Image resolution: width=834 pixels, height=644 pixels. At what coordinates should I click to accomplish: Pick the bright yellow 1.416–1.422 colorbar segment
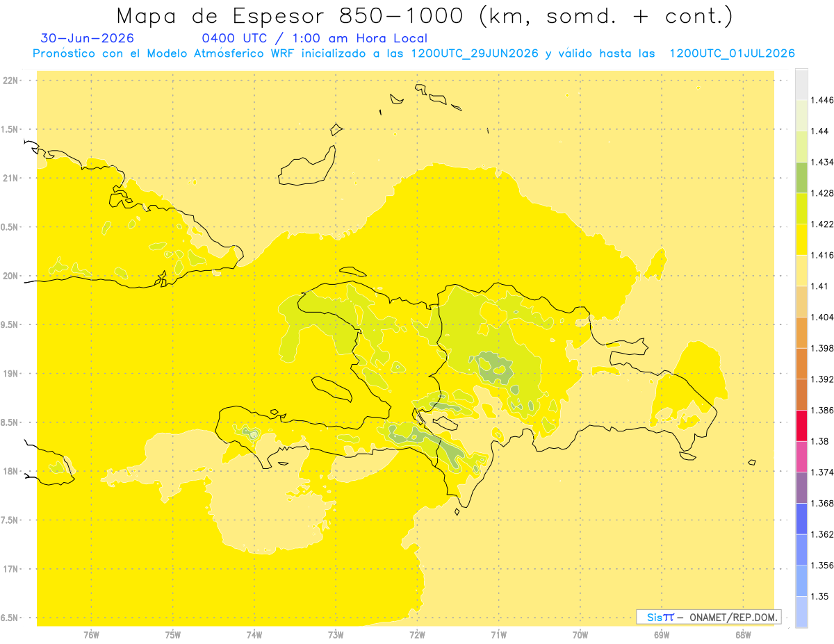[x=801, y=239]
